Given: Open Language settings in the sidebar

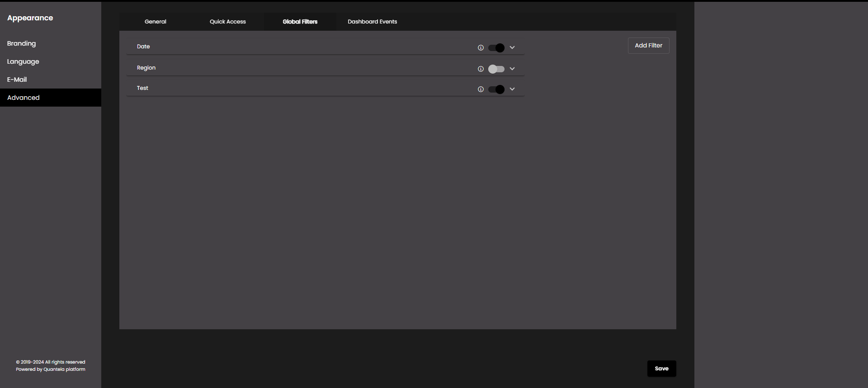Looking at the screenshot, I should [x=51, y=61].
